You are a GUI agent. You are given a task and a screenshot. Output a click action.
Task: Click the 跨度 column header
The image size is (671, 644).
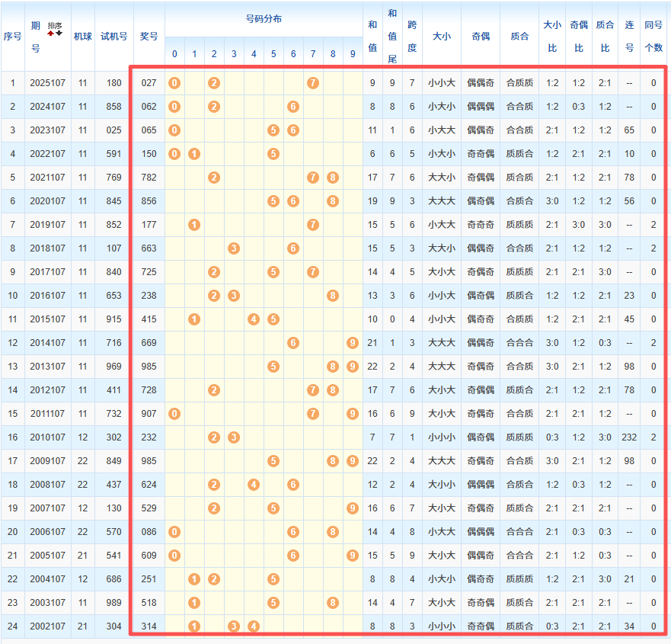pos(412,36)
